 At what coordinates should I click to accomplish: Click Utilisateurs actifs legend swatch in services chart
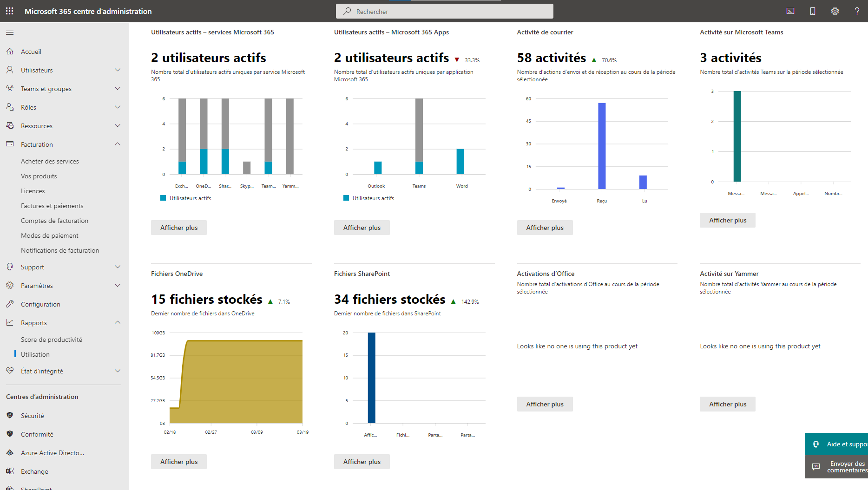click(163, 198)
